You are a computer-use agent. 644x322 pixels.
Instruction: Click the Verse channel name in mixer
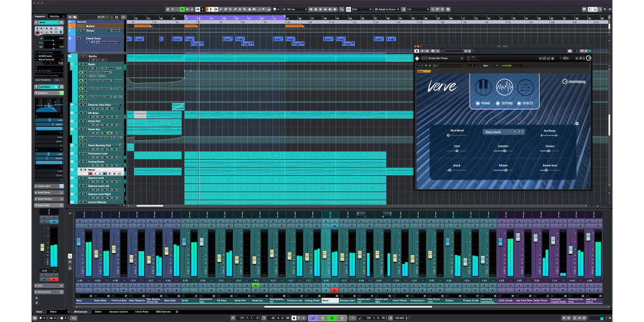pos(330,301)
